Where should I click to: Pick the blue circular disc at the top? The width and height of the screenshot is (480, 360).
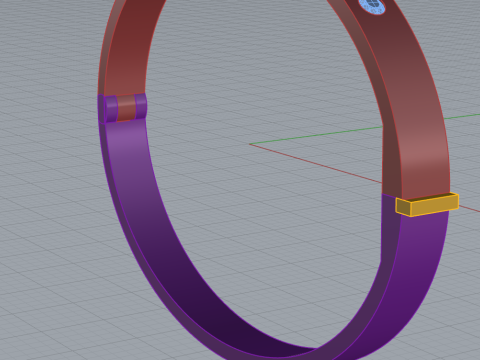(372, 6)
